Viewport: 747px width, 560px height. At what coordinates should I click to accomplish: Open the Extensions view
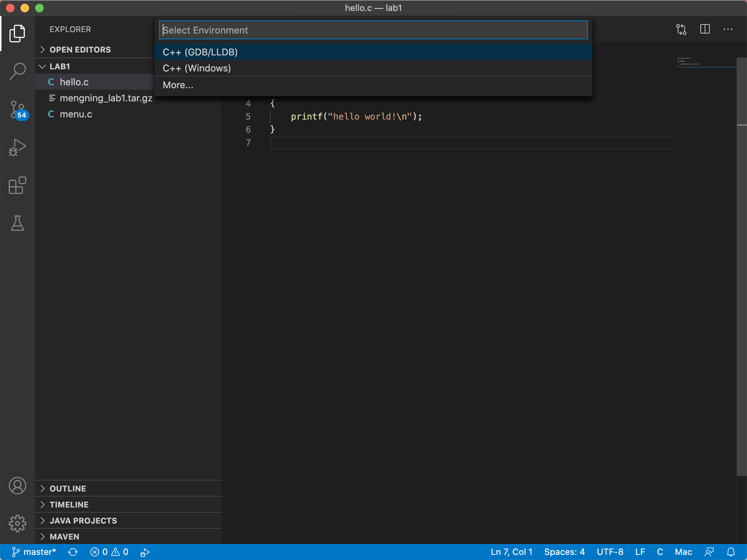point(18,185)
